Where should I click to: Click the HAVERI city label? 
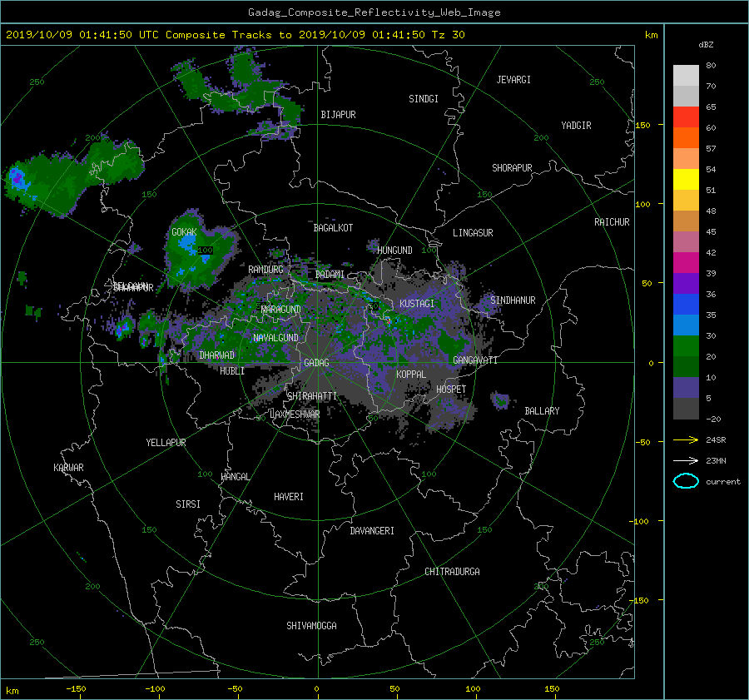click(289, 496)
